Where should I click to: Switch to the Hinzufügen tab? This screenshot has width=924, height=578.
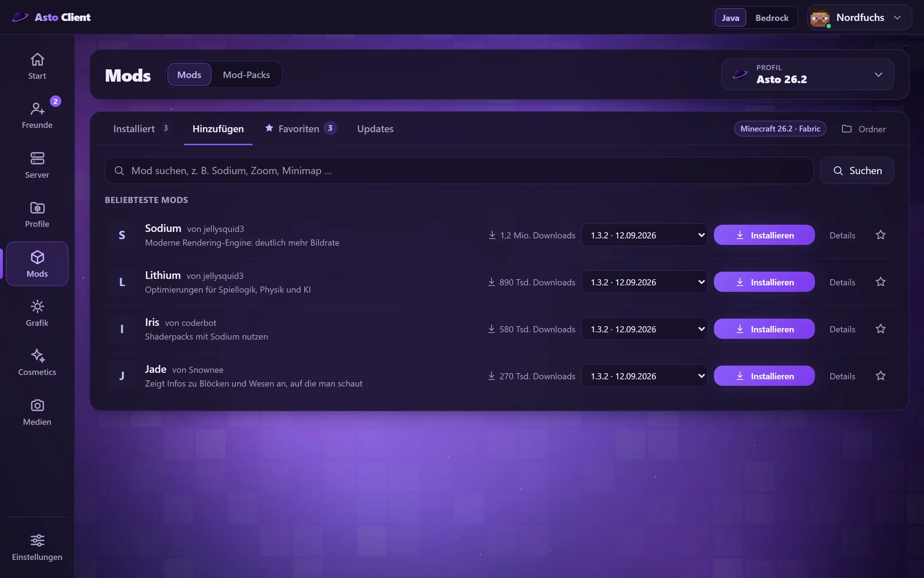218,129
